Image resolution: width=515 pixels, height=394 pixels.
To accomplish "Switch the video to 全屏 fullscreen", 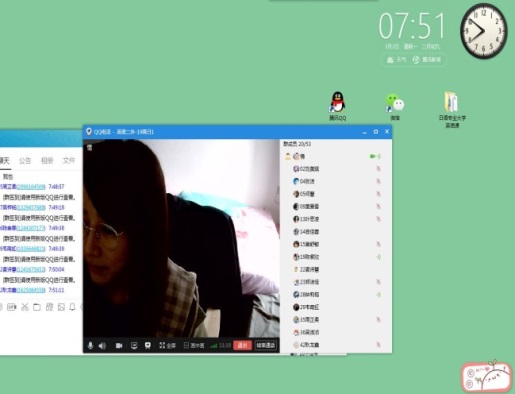I will point(167,346).
